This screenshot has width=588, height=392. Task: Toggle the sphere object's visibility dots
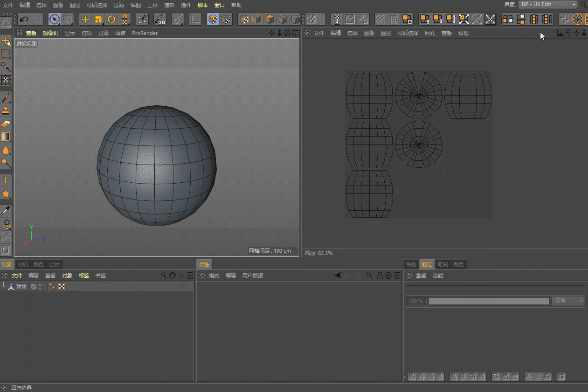[40, 287]
